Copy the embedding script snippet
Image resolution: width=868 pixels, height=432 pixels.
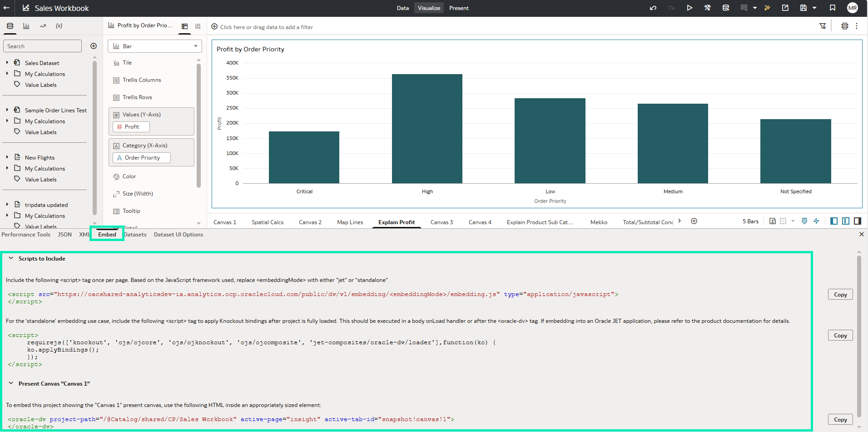[x=839, y=294]
